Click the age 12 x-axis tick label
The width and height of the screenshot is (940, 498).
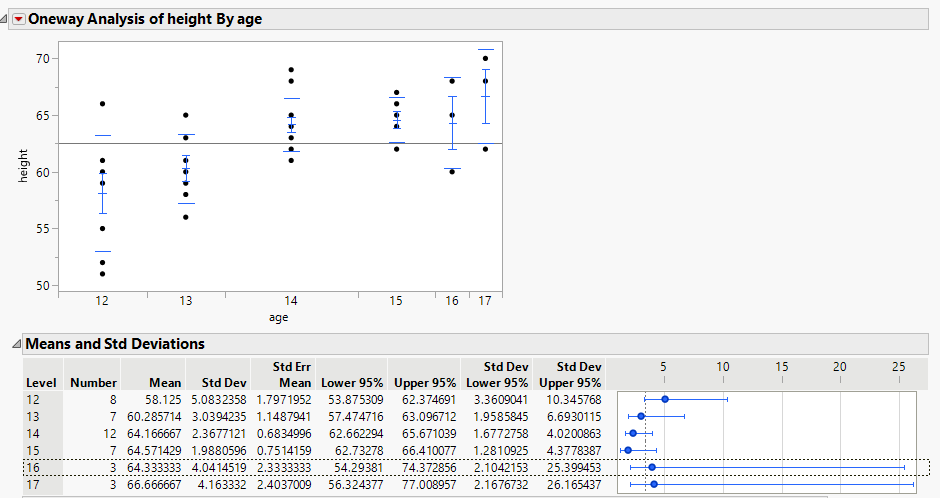coord(102,301)
